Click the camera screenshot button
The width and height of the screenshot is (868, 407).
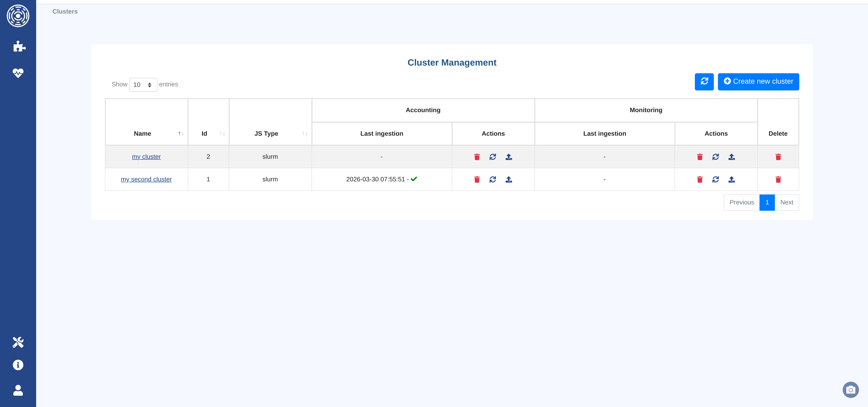(x=850, y=390)
